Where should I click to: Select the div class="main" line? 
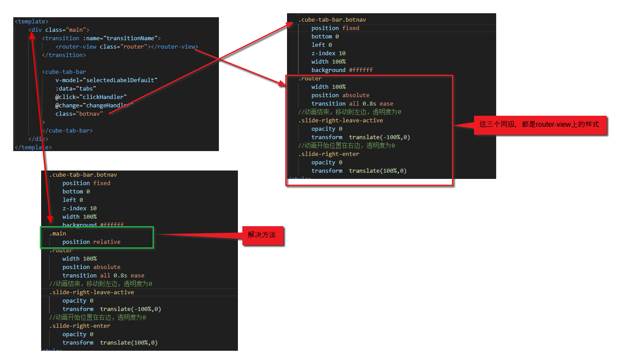point(59,30)
